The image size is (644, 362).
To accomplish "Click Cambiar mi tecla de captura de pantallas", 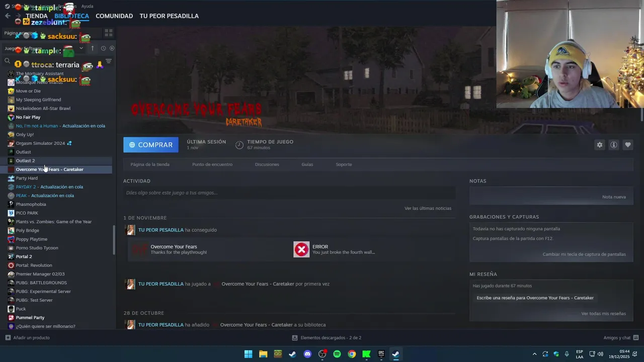I will 584,254.
